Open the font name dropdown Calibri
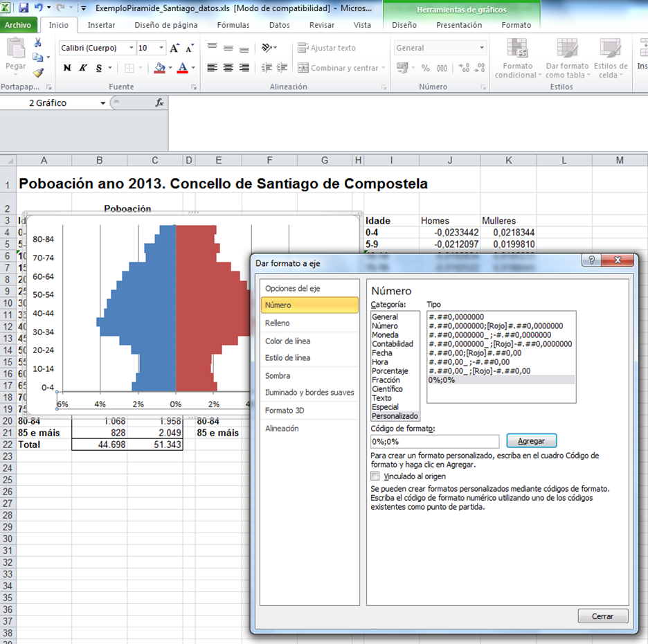The image size is (648, 644). pos(132,48)
